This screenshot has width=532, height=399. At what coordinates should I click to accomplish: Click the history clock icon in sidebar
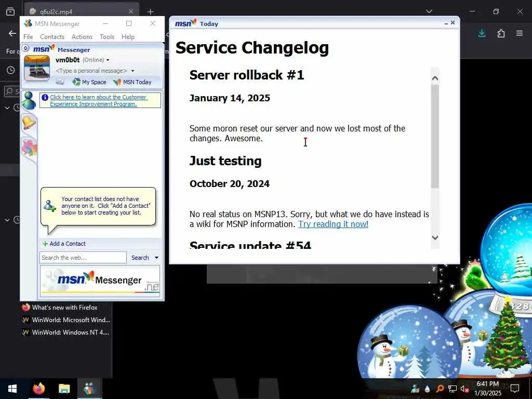[11, 70]
